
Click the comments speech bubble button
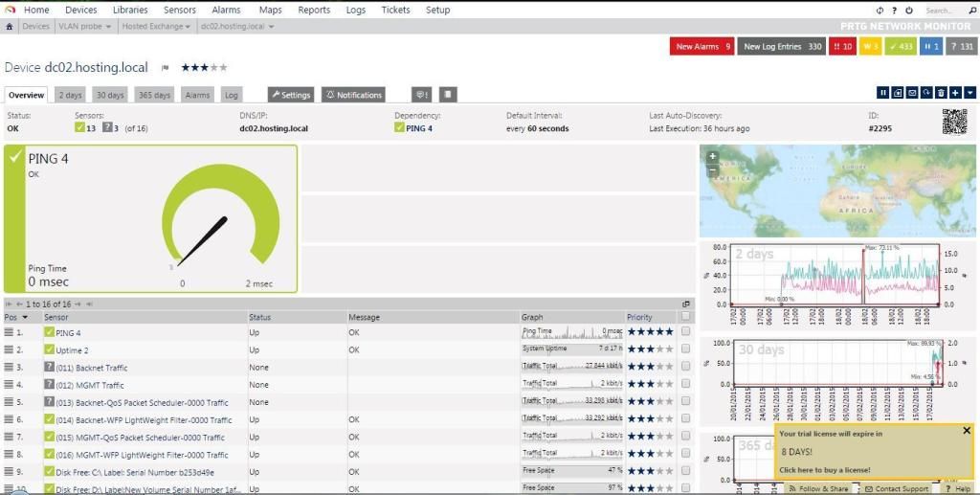pos(421,95)
